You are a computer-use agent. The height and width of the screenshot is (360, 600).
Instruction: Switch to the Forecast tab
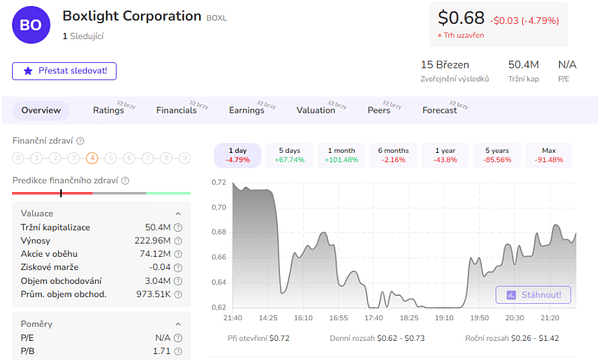(440, 110)
